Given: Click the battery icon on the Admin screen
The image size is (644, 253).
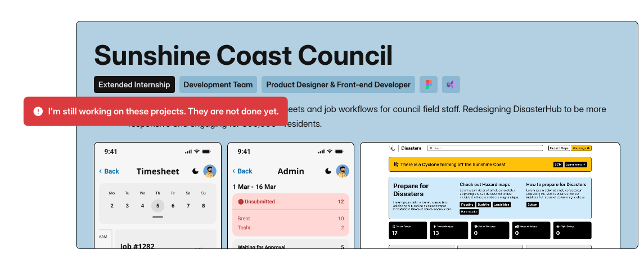Looking at the screenshot, I should [340, 152].
